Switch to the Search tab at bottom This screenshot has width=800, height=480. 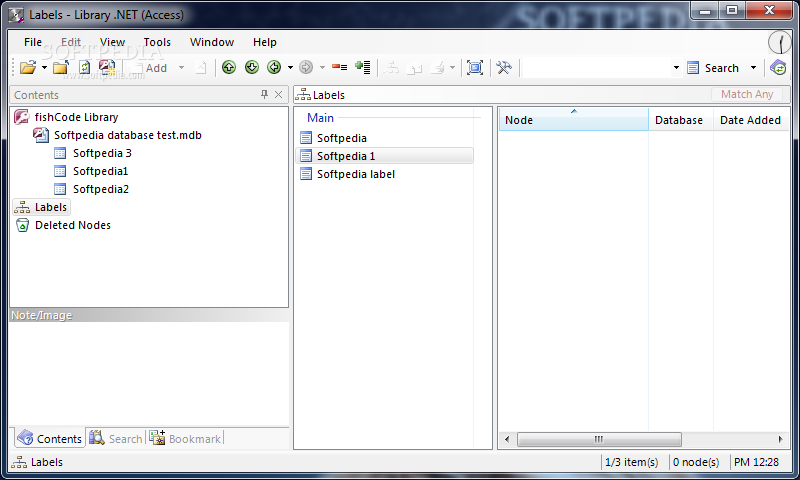(x=116, y=438)
